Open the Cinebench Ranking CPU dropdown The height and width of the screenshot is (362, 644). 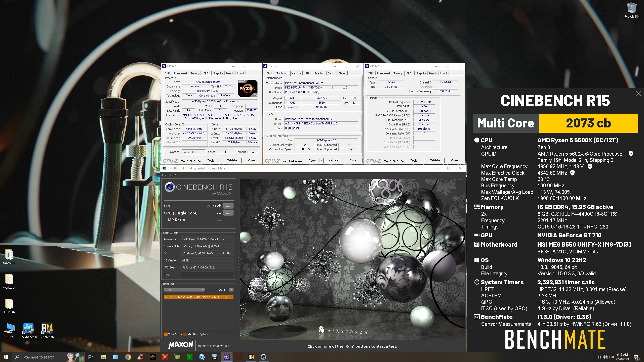pyautogui.click(x=184, y=290)
